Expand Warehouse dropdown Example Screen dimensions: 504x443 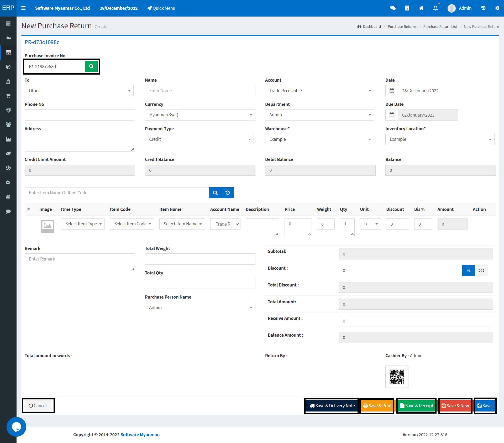[319, 139]
